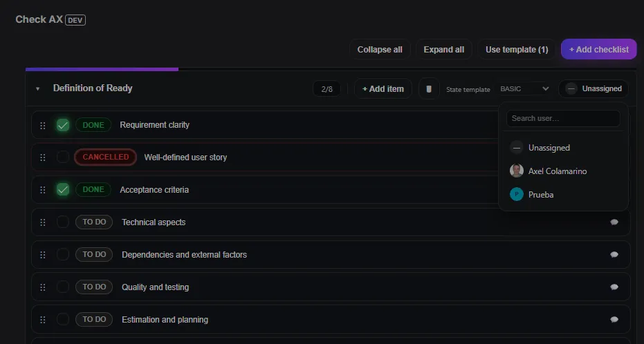
Task: Click + Add checklist button
Action: coord(599,50)
